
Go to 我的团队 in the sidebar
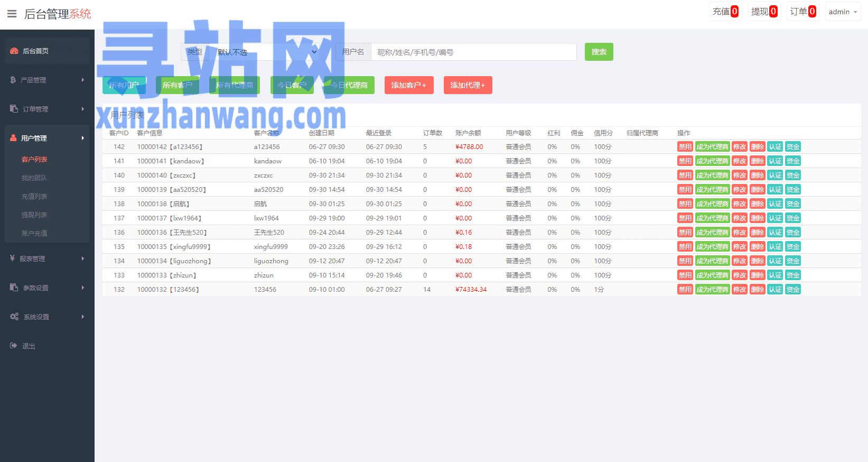(34, 178)
